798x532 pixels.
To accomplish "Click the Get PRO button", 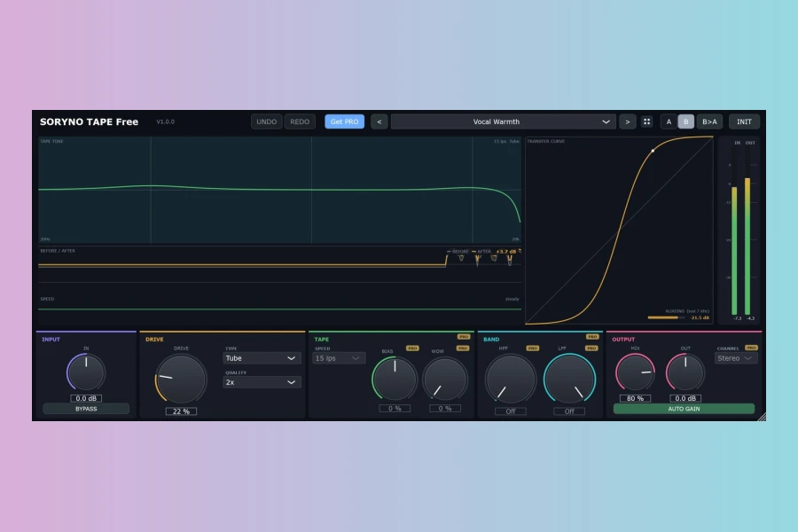I will (345, 121).
